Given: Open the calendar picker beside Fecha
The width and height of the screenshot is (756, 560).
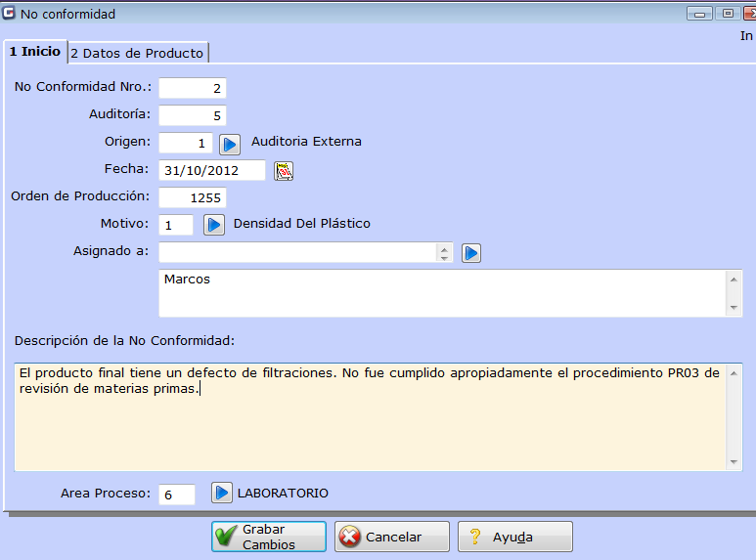Looking at the screenshot, I should tap(284, 171).
